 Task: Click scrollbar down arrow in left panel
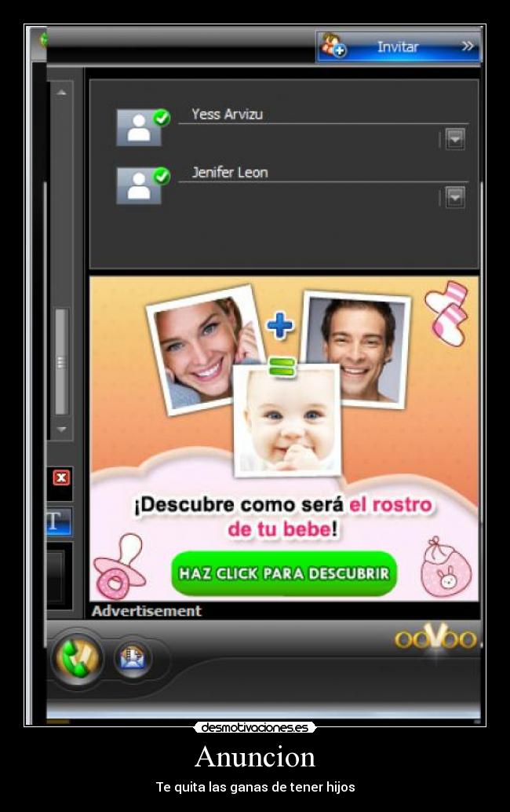pos(61,429)
